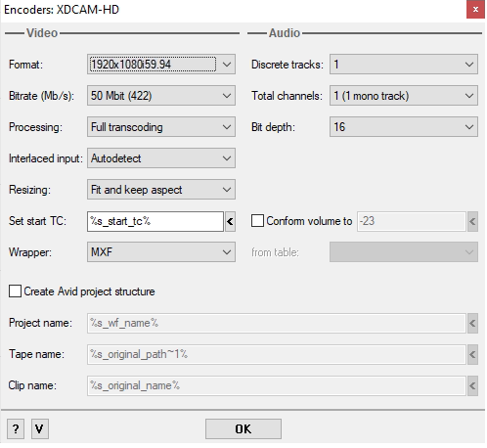Open variable picker for Conform volume field
The height and width of the screenshot is (448, 487).
click(472, 222)
